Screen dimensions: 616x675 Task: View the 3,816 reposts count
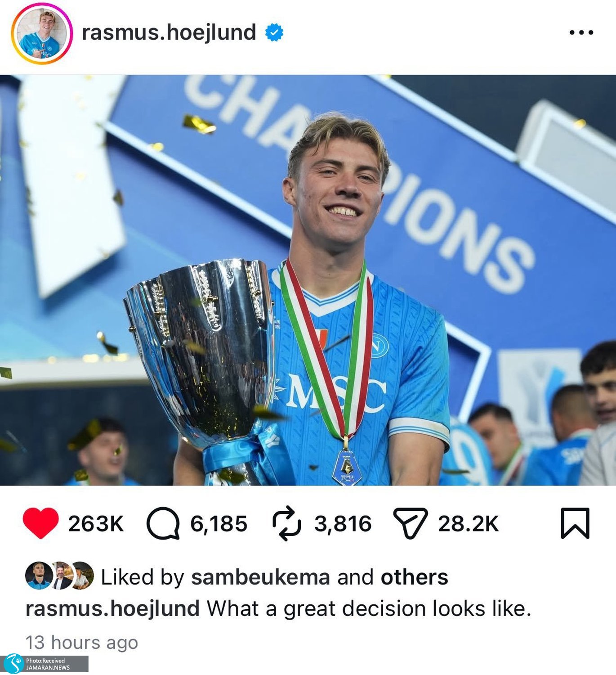coord(343,524)
